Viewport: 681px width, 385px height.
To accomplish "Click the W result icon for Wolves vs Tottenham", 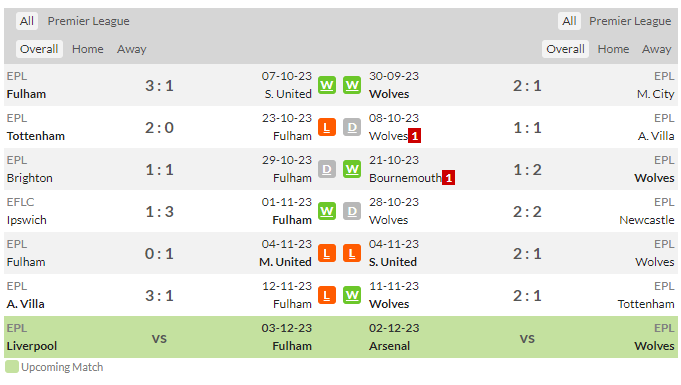I will tap(352, 295).
